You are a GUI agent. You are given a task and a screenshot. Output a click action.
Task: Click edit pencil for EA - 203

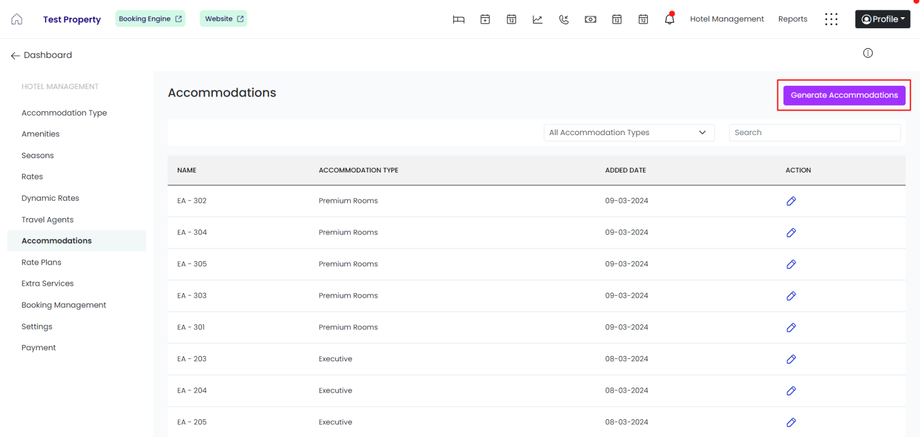(791, 359)
